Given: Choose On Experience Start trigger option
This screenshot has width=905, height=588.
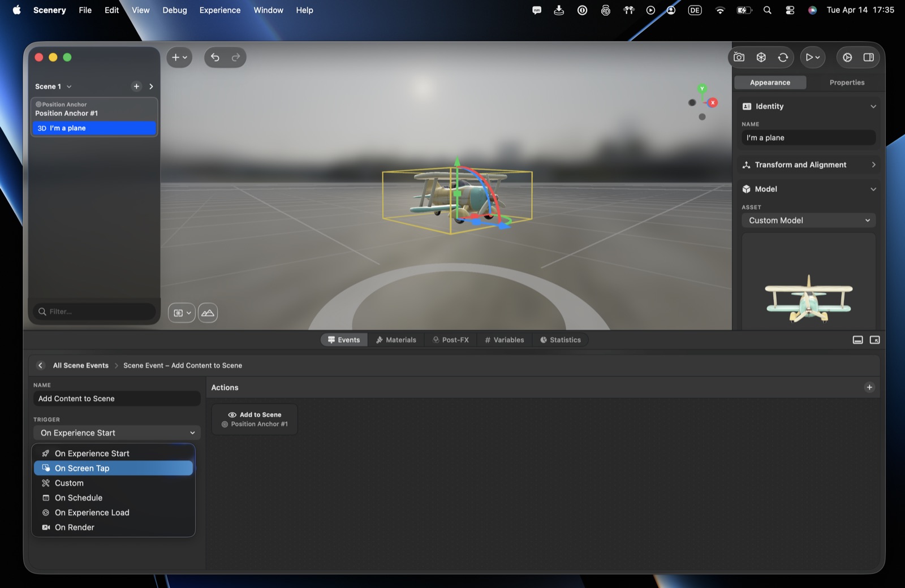Looking at the screenshot, I should pyautogui.click(x=113, y=453).
